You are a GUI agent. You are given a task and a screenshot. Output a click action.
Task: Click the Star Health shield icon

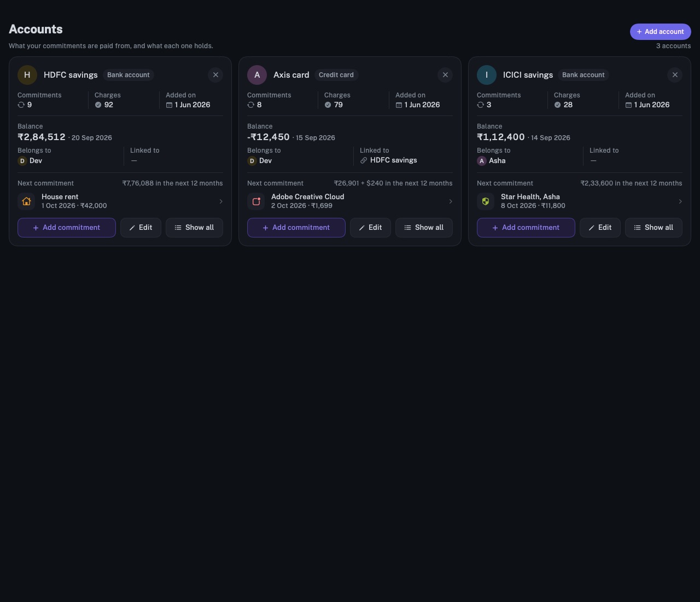point(486,201)
